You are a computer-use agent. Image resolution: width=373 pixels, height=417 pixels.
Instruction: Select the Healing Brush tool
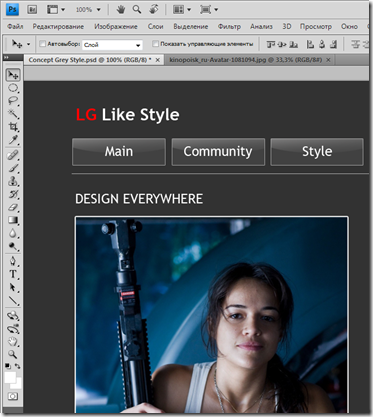coord(13,155)
